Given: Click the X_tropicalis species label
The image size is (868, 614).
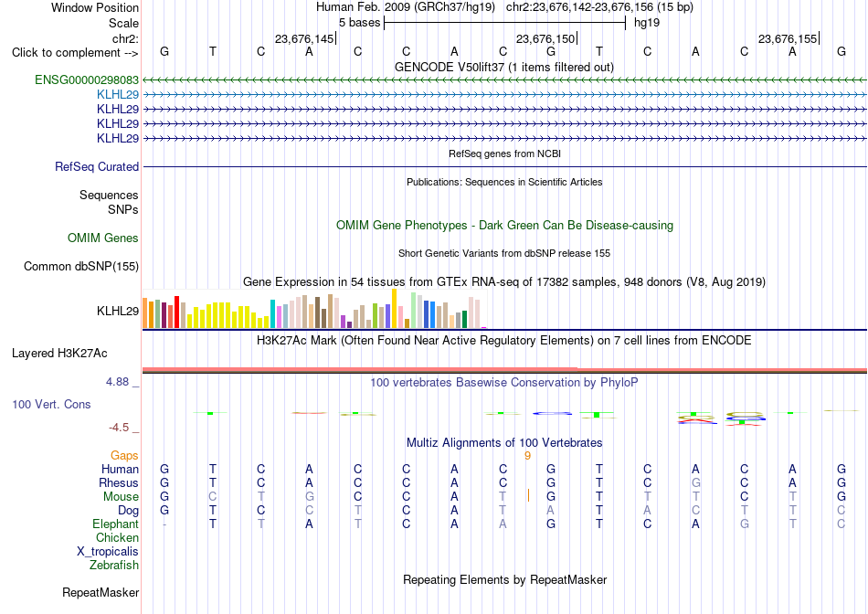Looking at the screenshot, I should (108, 552).
